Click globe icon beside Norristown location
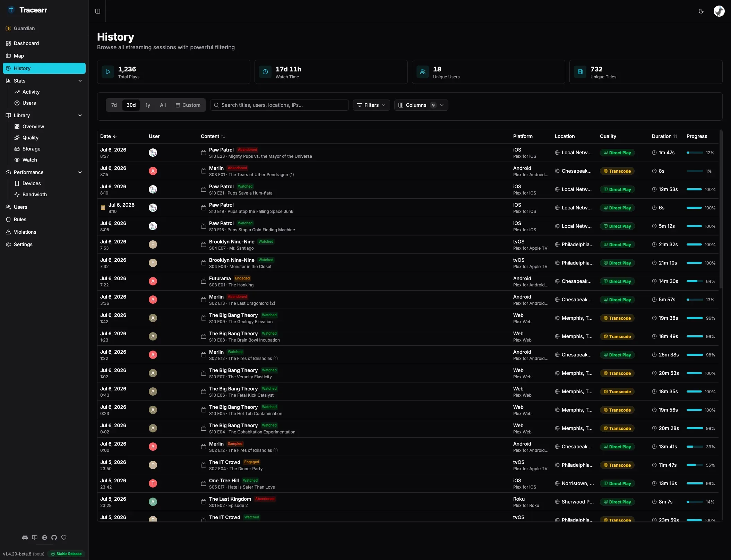 click(557, 483)
